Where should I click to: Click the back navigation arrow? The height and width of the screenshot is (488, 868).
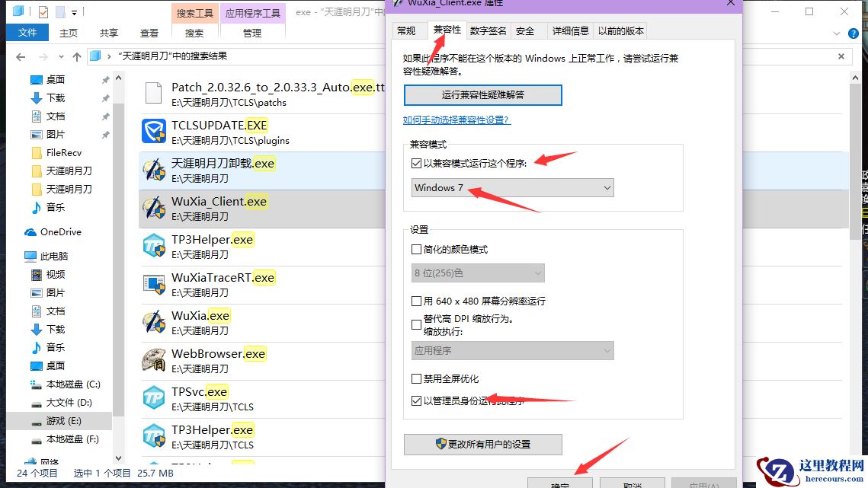[20, 56]
